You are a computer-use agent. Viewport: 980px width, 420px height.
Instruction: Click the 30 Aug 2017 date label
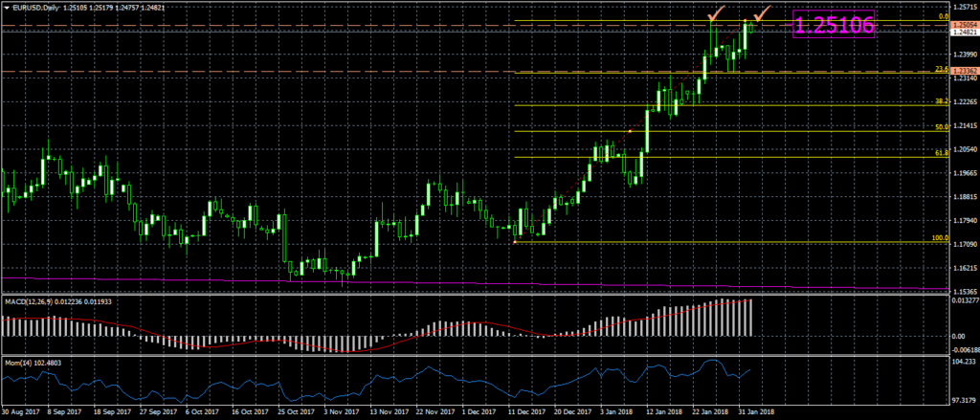tap(20, 413)
